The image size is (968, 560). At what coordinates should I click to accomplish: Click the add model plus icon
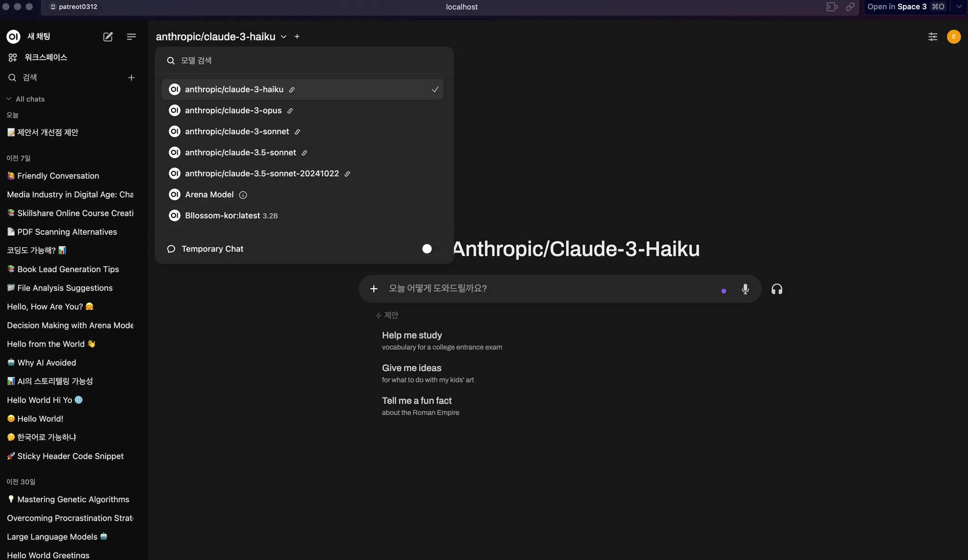tap(297, 37)
